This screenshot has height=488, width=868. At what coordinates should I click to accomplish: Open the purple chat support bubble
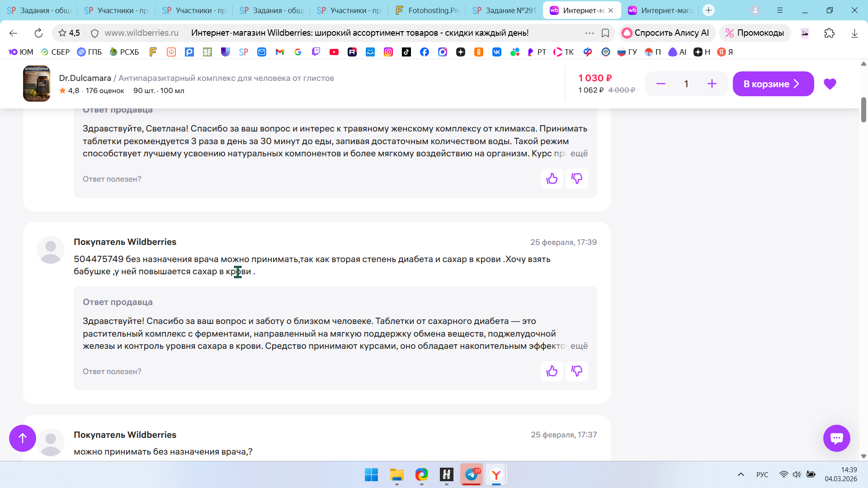pos(836,438)
